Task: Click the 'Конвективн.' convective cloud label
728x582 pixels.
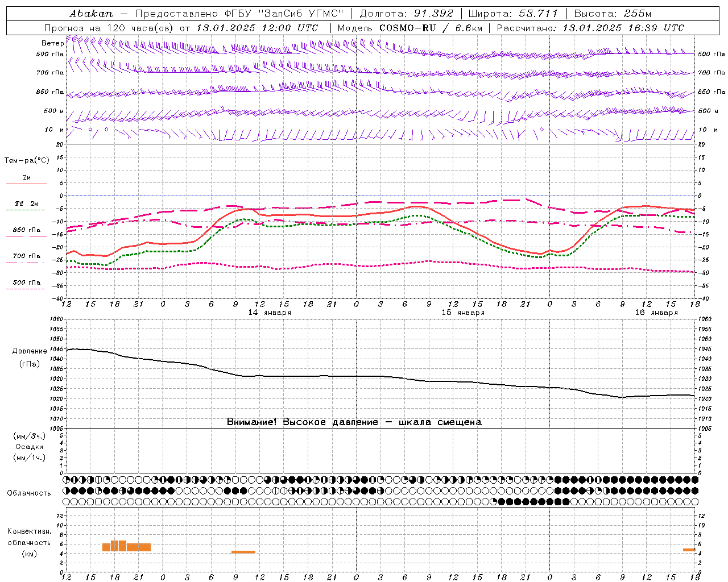Action: coord(30,531)
